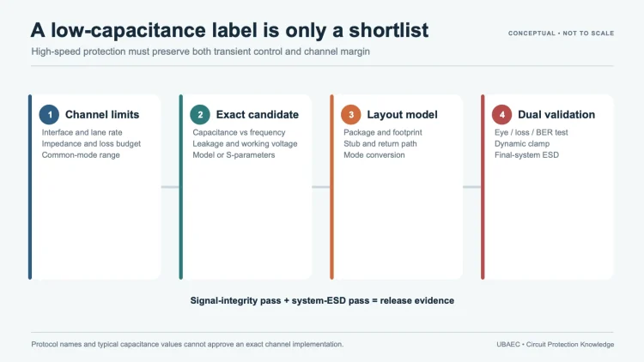Click the footnote about protocol names
The height and width of the screenshot is (362, 644).
[x=187, y=344]
